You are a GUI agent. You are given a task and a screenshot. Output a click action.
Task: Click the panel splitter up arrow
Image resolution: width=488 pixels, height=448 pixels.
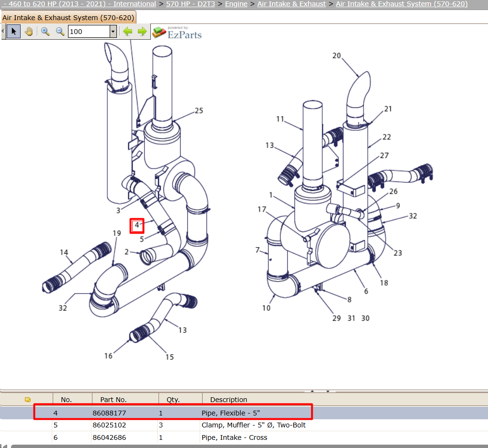tap(312, 391)
